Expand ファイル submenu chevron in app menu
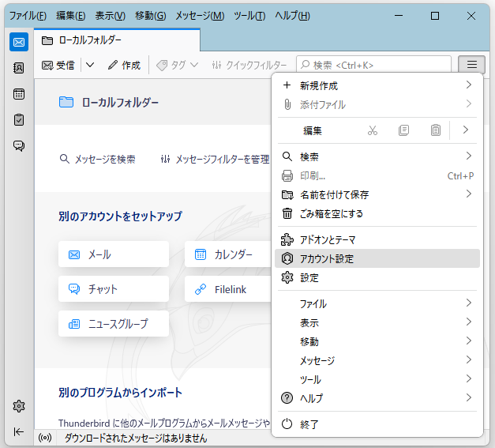Viewport: 495px width, 448px height. click(x=468, y=303)
